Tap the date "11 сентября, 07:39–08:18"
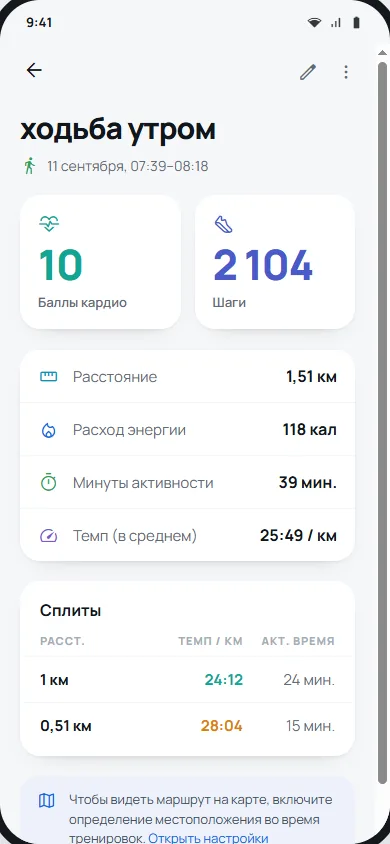The height and width of the screenshot is (844, 390). (x=127, y=166)
